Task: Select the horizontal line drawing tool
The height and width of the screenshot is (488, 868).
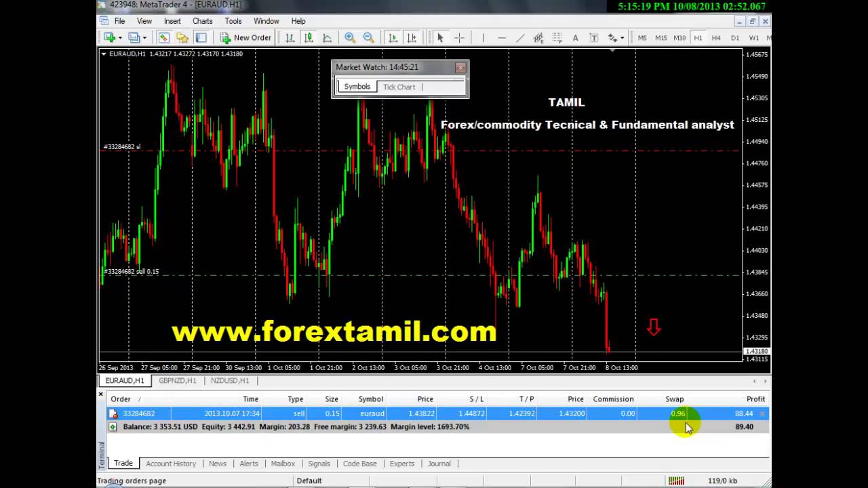Action: 502,38
